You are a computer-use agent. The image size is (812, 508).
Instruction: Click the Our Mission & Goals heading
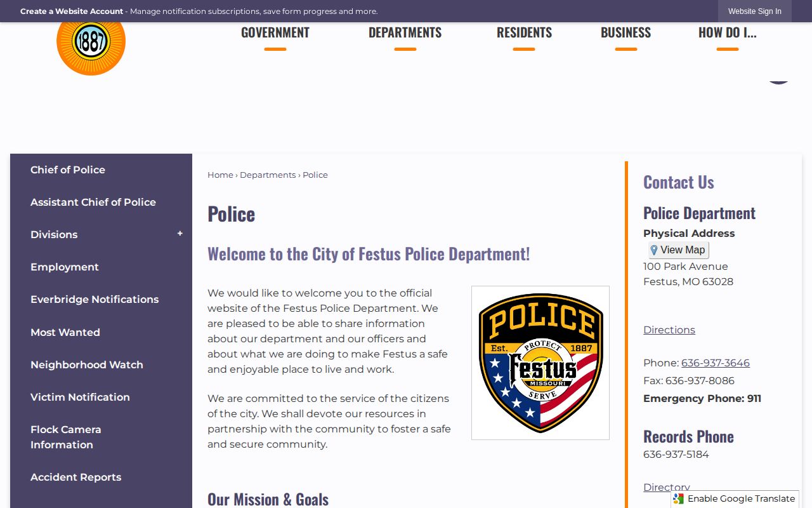(x=268, y=499)
